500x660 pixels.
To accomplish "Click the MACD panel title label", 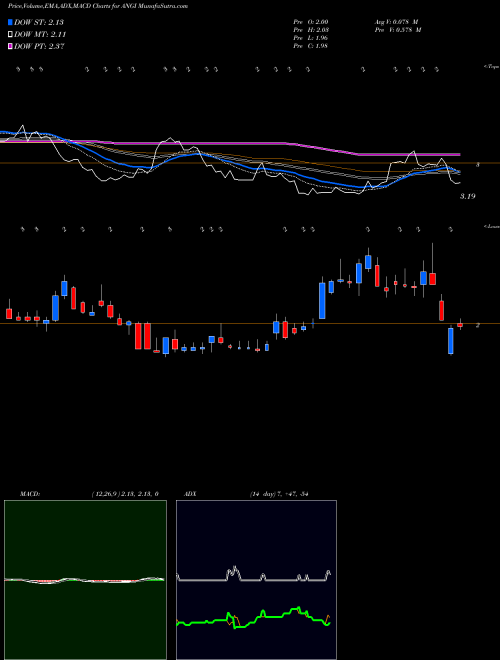I will pos(29,494).
